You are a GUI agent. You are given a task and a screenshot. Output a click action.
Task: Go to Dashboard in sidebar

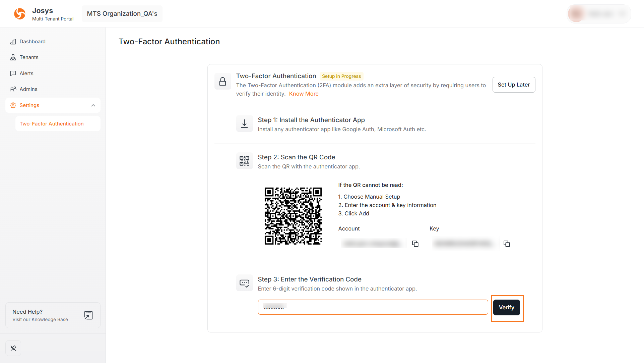click(x=33, y=42)
